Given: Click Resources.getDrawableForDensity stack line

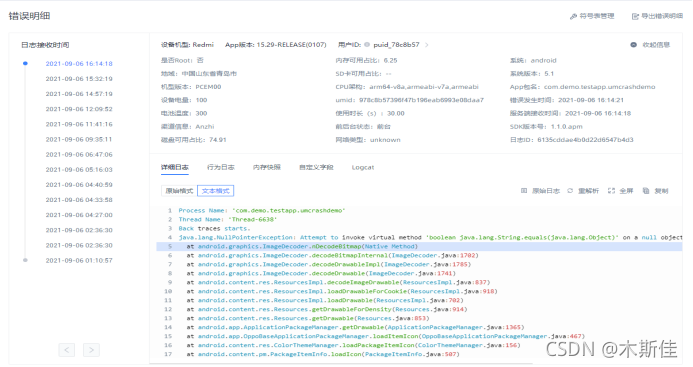Looking at the screenshot, I should [x=327, y=310].
